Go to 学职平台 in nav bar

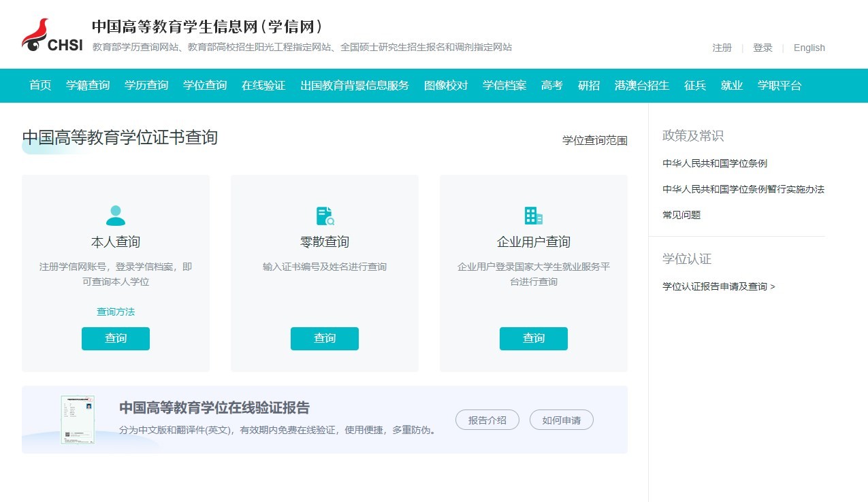click(779, 86)
